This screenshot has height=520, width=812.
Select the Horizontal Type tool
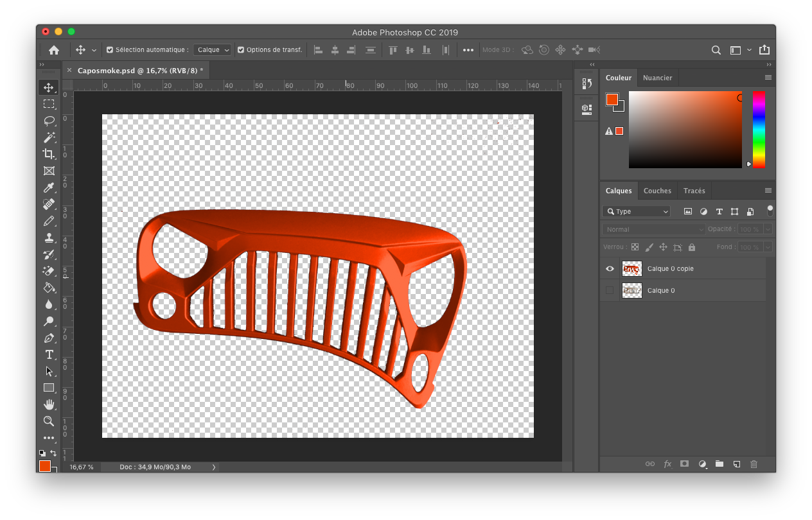click(49, 354)
